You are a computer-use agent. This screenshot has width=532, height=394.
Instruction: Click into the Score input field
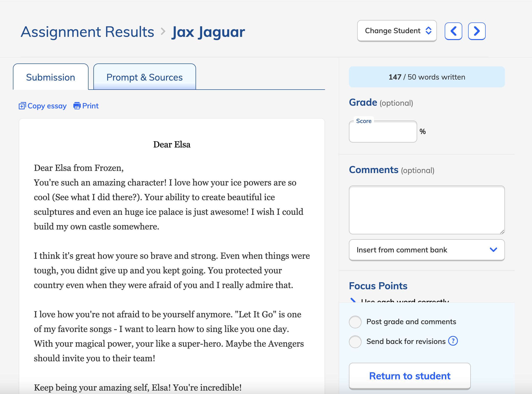pyautogui.click(x=383, y=132)
